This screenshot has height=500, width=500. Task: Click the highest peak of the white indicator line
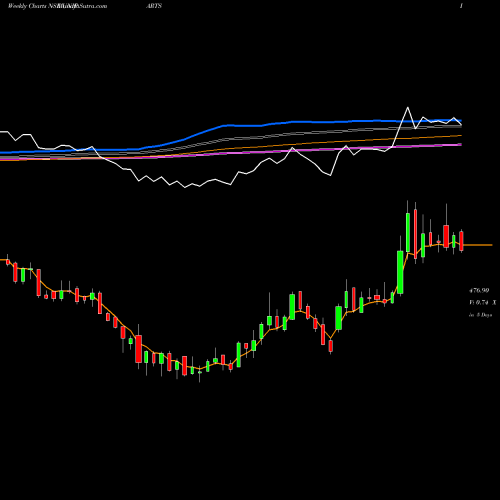coord(407,108)
